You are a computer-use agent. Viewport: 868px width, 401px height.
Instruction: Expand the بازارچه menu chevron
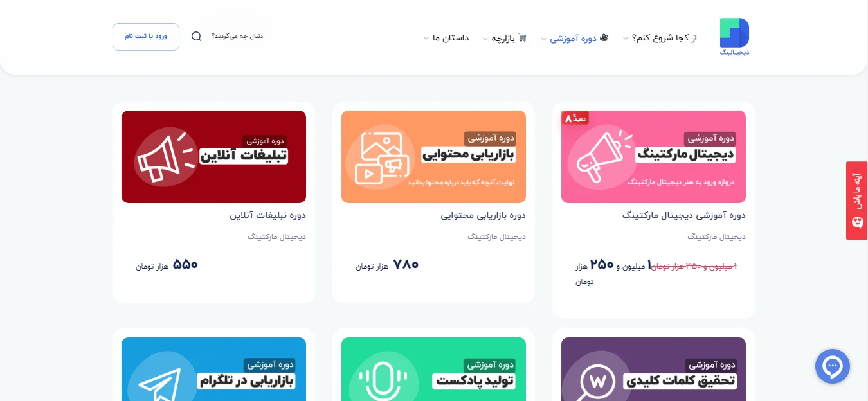pyautogui.click(x=485, y=39)
